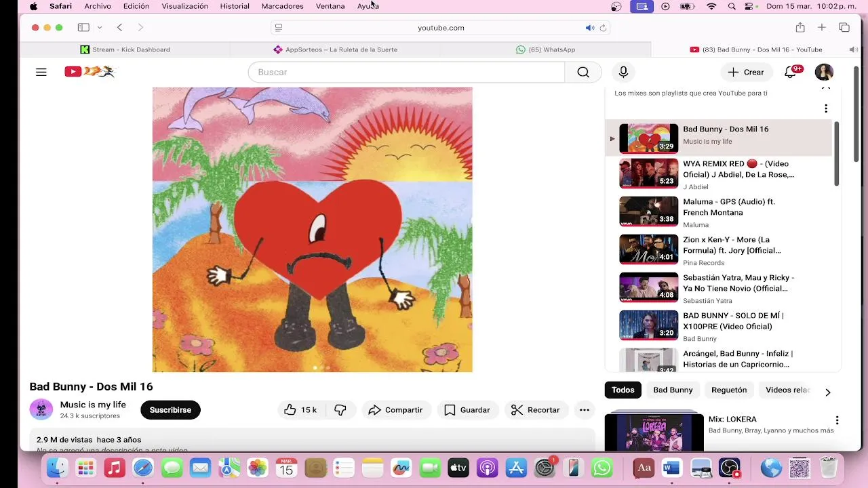Open the Ventana menu

pos(330,6)
